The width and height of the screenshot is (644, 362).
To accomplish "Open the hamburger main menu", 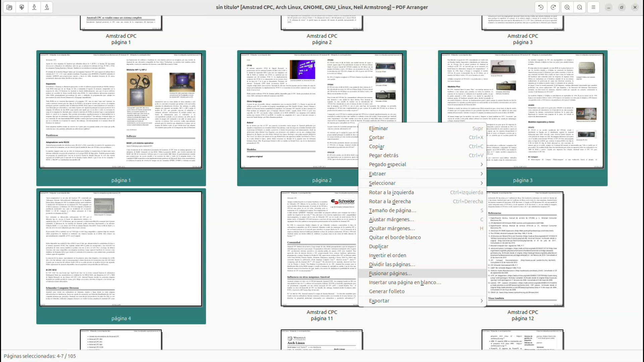I will click(593, 7).
